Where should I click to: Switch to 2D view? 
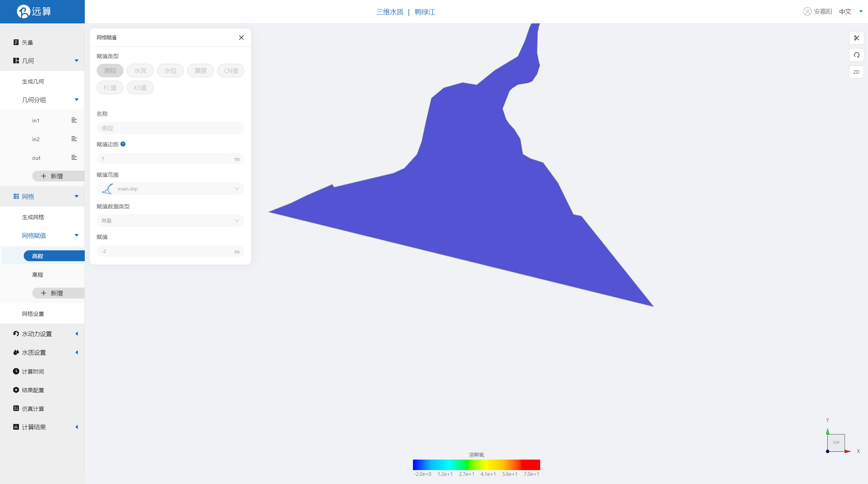[856, 72]
